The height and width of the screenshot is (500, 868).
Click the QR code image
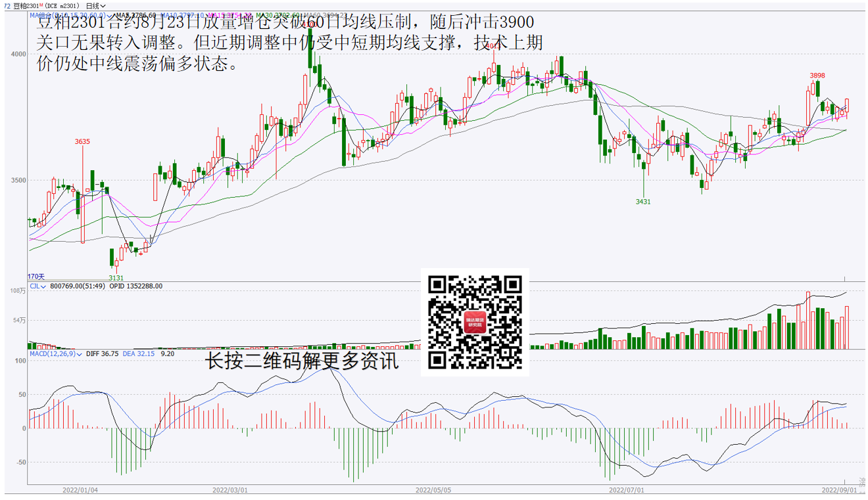(475, 322)
